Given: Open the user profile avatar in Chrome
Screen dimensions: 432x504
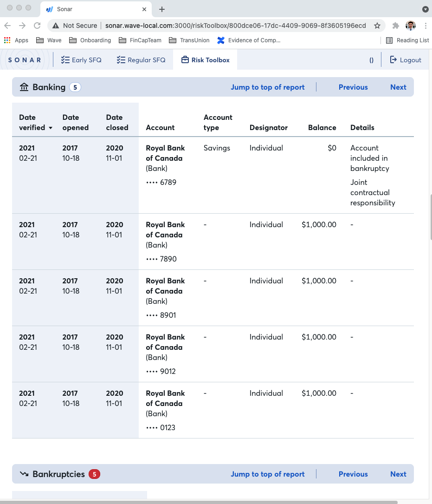Looking at the screenshot, I should [x=410, y=26].
